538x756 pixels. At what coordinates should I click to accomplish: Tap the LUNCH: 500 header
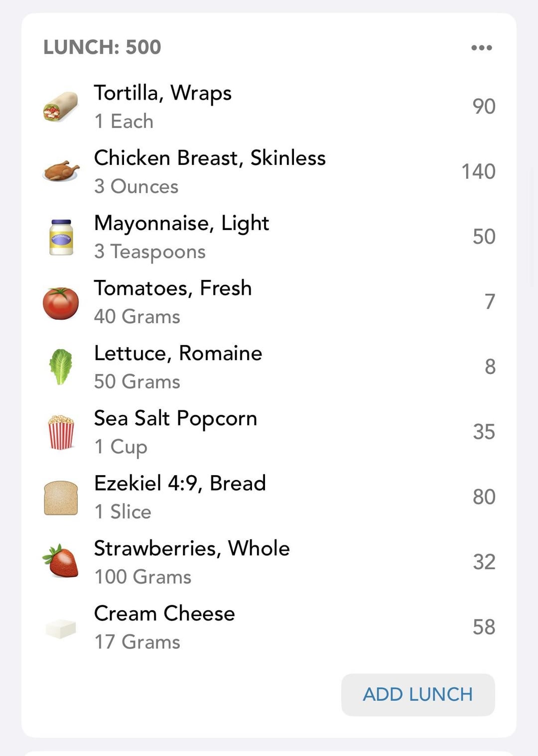102,47
